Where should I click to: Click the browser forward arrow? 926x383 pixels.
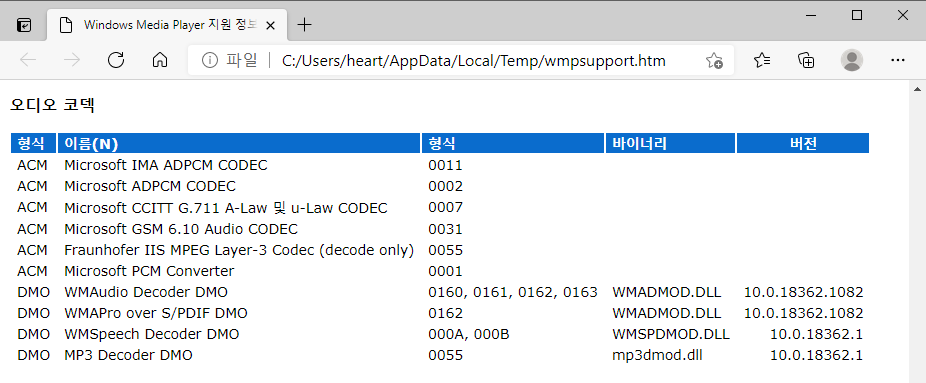71,60
